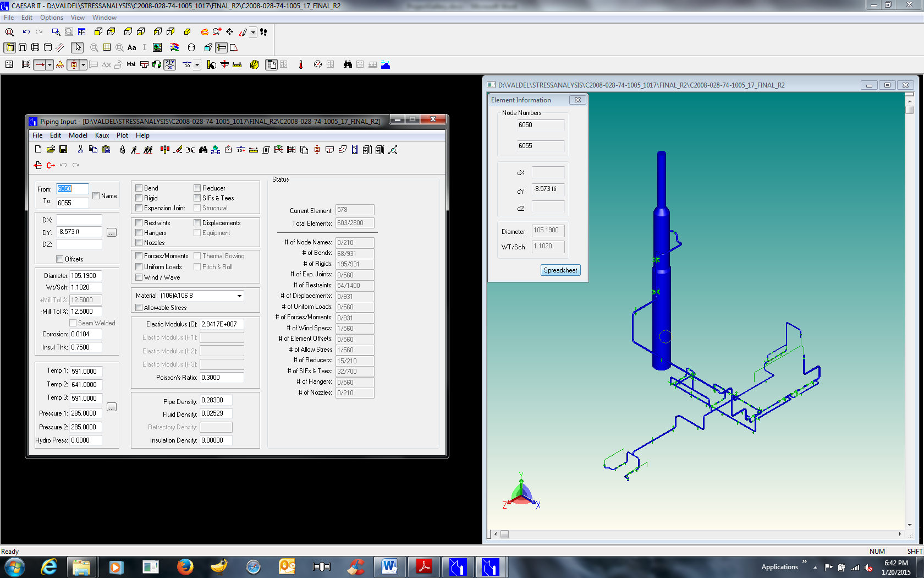This screenshot has height=578, width=924.
Task: Select the pan view four-arrow icon
Action: tap(230, 32)
